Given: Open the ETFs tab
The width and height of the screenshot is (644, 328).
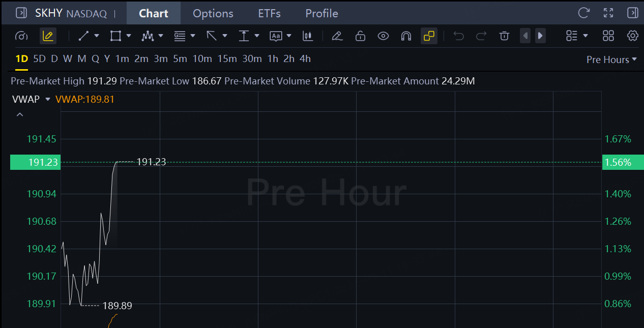Looking at the screenshot, I should [x=269, y=13].
